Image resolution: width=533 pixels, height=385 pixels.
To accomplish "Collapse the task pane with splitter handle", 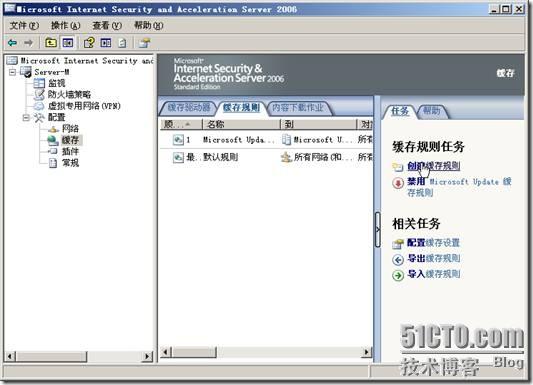I will [x=377, y=230].
